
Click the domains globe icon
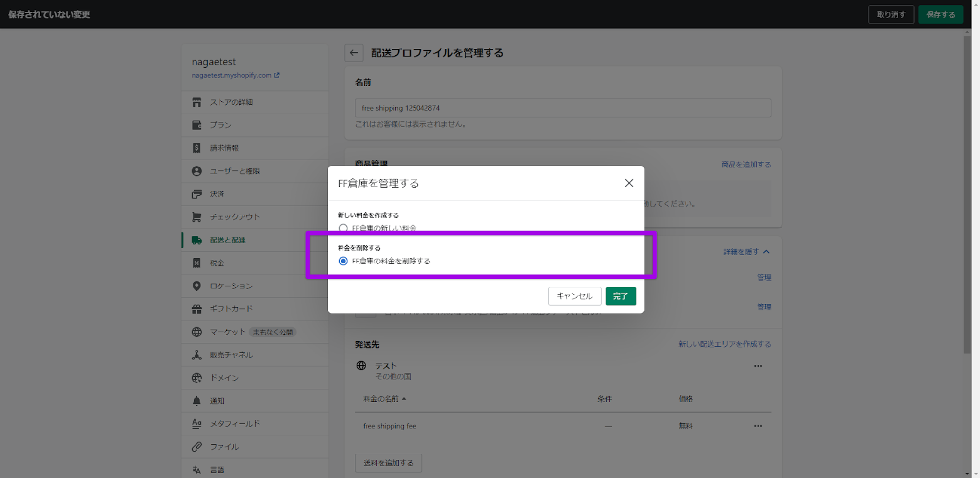(196, 378)
